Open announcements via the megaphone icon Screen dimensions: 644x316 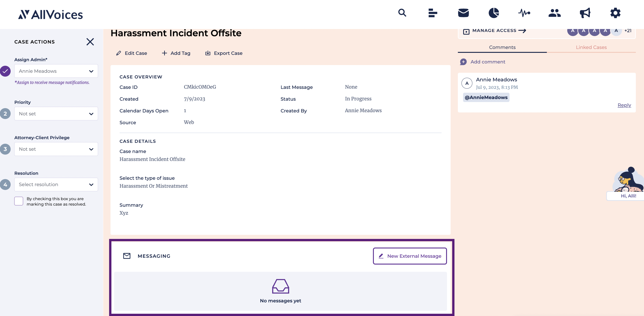tap(585, 13)
